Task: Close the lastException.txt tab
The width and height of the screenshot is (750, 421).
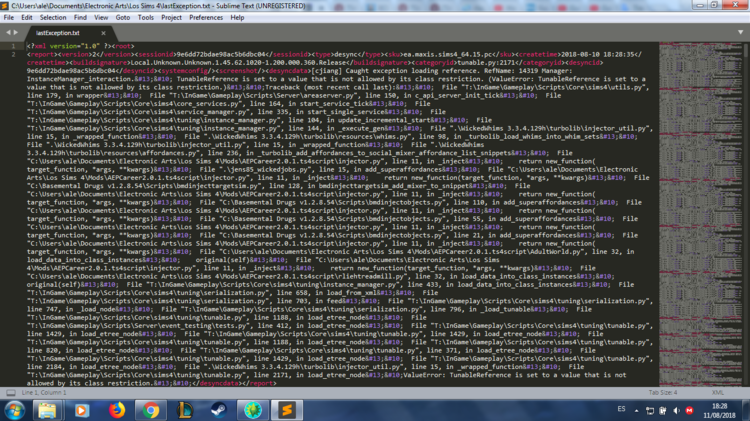Action: point(103,33)
